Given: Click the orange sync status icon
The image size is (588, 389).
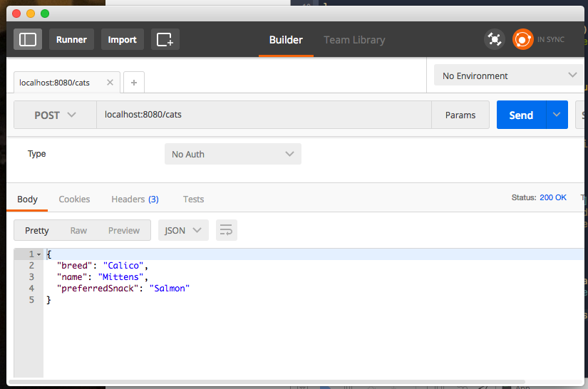Looking at the screenshot, I should point(522,39).
